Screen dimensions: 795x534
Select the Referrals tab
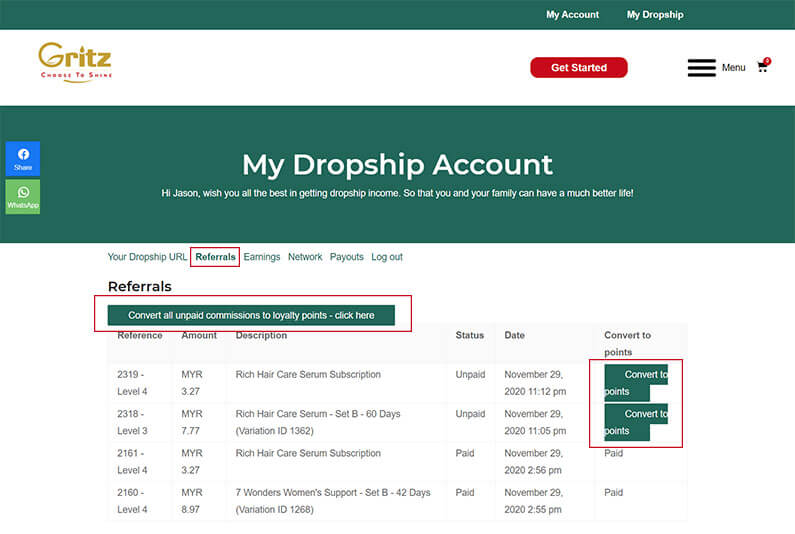215,257
